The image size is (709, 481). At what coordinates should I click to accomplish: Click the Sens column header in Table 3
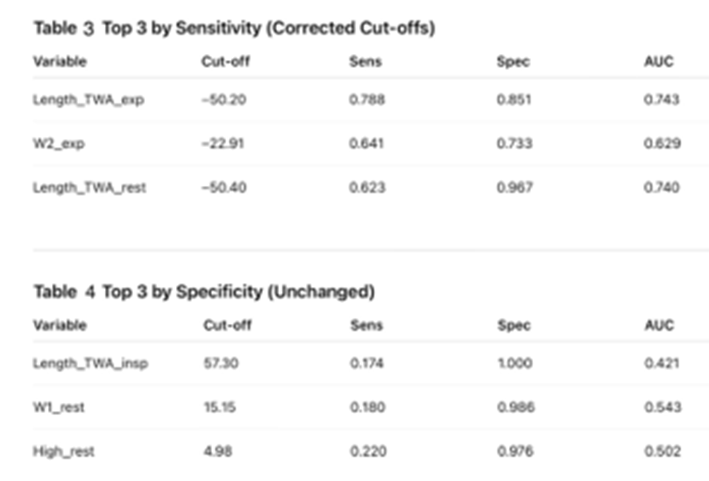coord(365,61)
